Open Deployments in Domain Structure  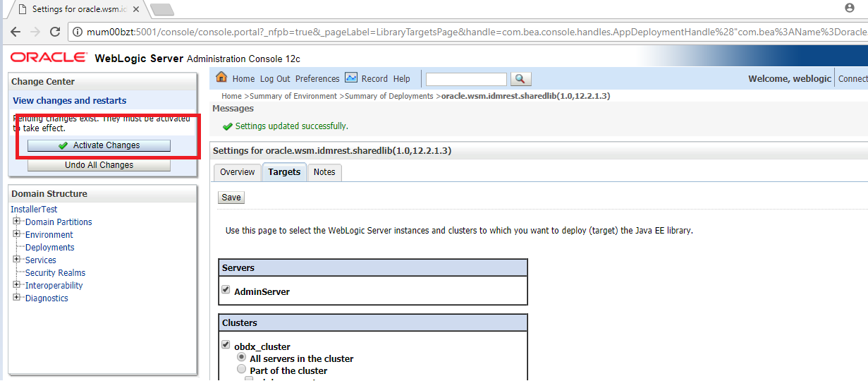coord(49,248)
